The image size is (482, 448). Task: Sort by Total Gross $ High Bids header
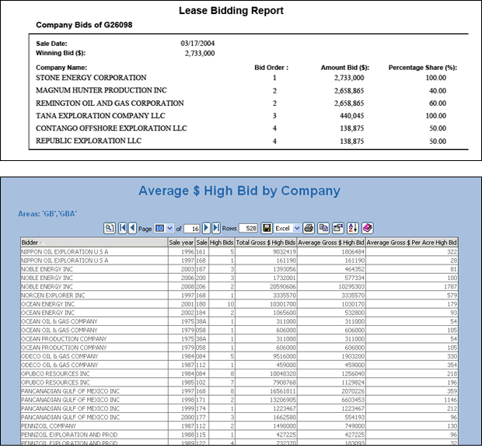(266, 243)
